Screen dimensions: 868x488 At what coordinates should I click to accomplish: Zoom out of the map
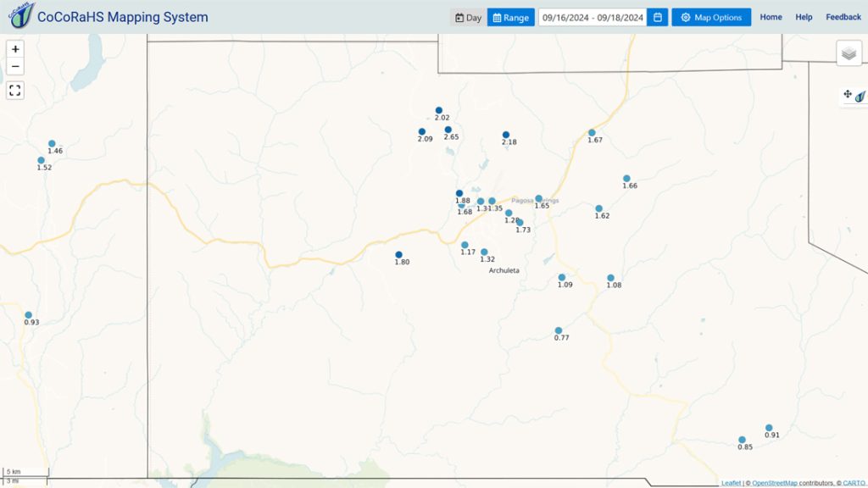pyautogui.click(x=15, y=66)
